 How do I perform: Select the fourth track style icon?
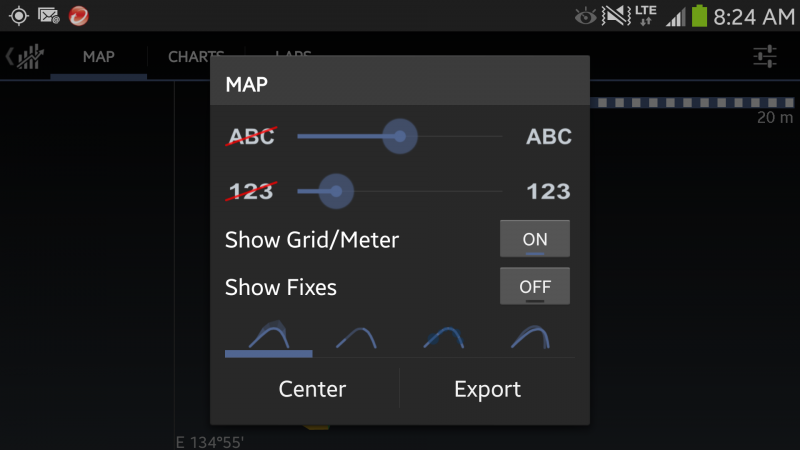(531, 337)
